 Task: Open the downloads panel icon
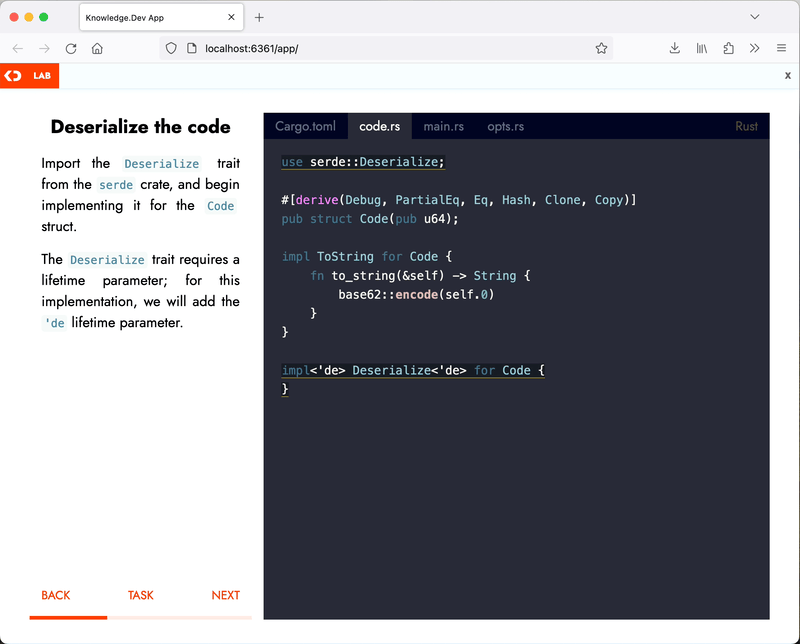tap(674, 48)
